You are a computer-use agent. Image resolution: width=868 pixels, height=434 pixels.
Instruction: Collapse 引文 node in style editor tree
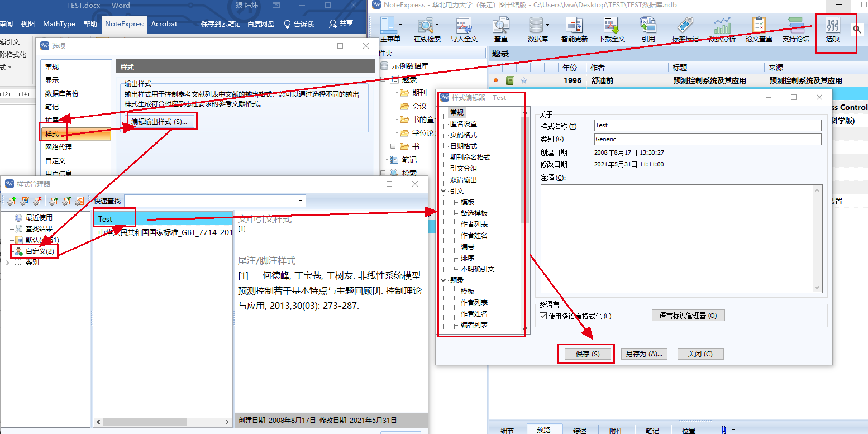click(x=443, y=190)
